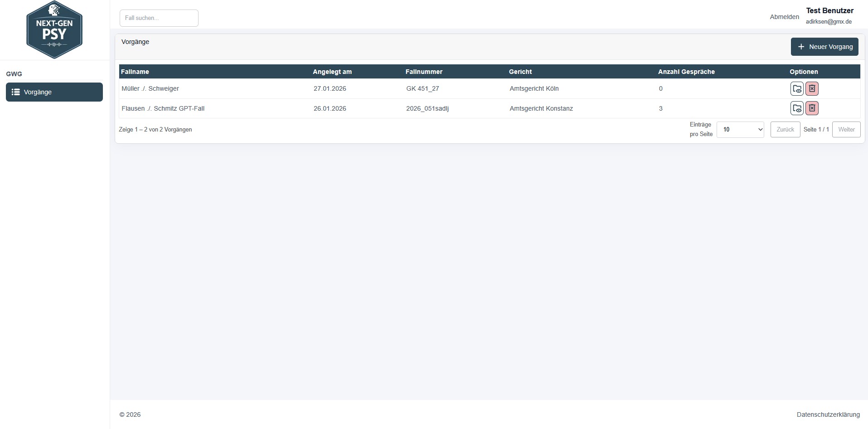Open the Flausen ./. Schmitz case folder icon
Image resolution: width=868 pixels, height=429 pixels.
point(796,108)
